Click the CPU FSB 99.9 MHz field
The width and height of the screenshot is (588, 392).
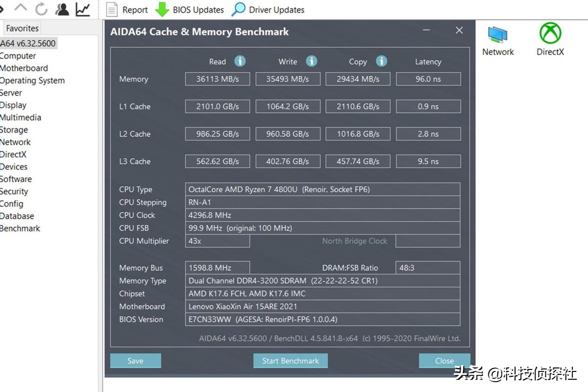322,228
